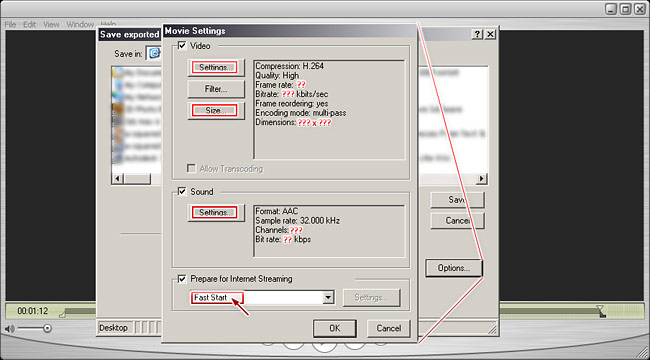Toggle the Video checkbox
This screenshot has height=360, width=650.
click(182, 46)
